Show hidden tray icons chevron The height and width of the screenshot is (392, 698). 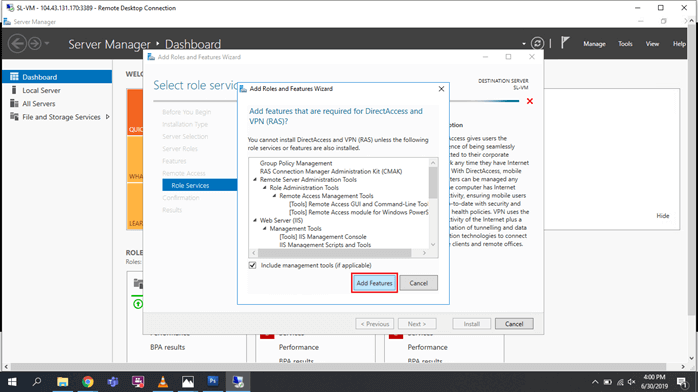click(595, 382)
